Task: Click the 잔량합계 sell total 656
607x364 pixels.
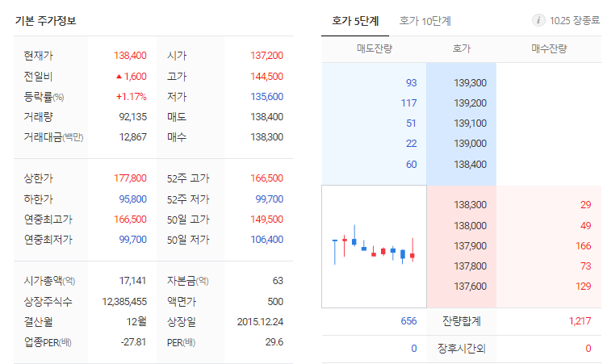Action: (x=408, y=321)
